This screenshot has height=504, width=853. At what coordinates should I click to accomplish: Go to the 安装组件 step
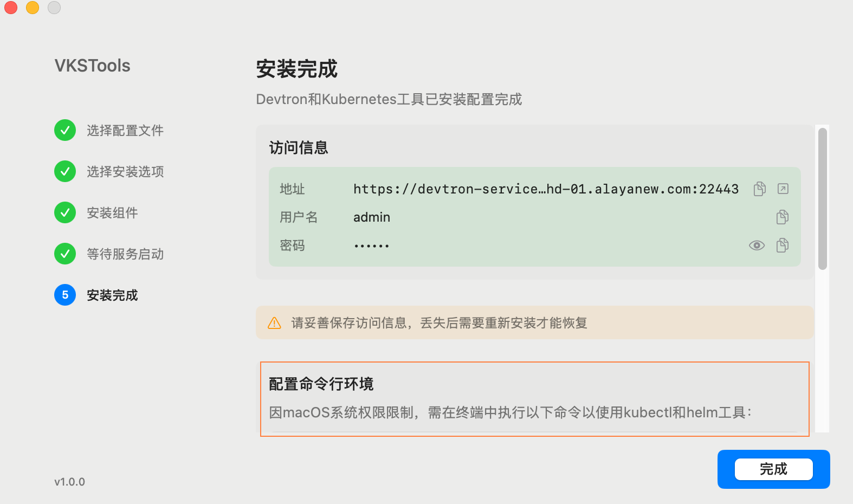click(112, 213)
